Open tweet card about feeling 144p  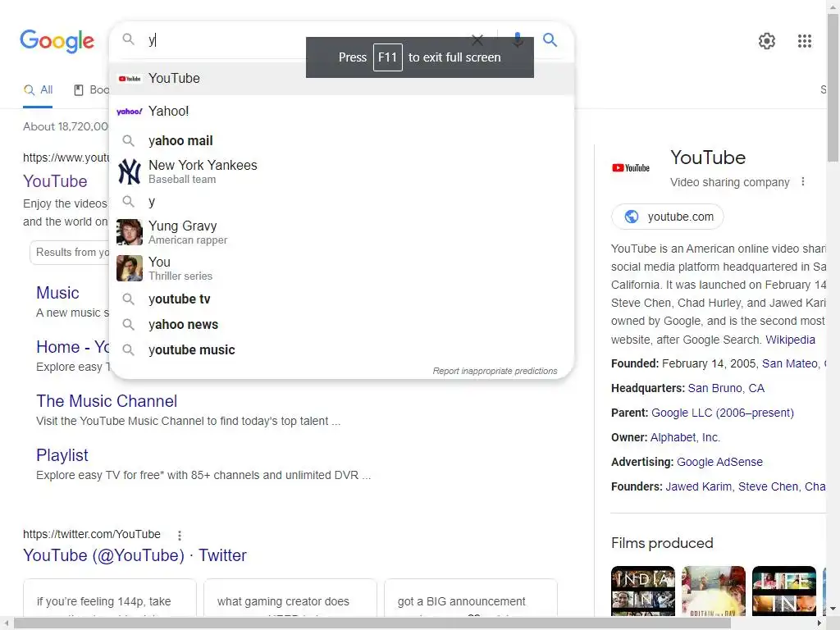(110, 597)
